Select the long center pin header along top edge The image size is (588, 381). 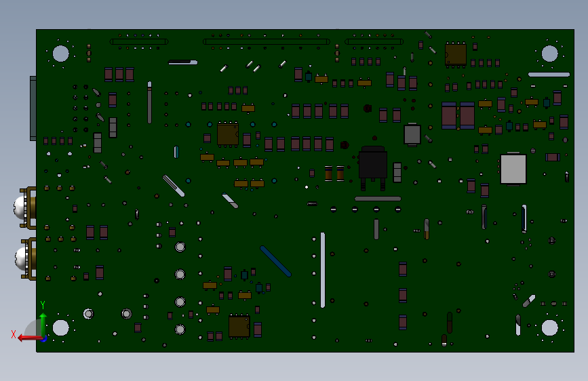pyautogui.click(x=267, y=41)
